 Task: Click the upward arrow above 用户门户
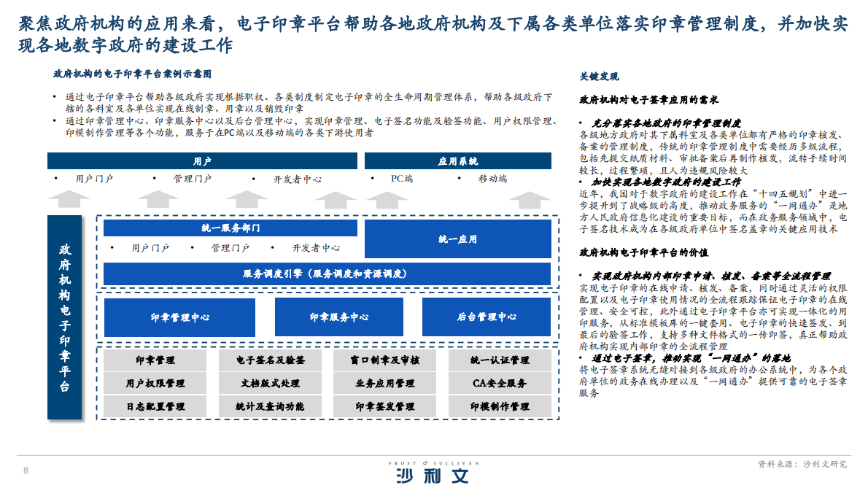click(71, 197)
